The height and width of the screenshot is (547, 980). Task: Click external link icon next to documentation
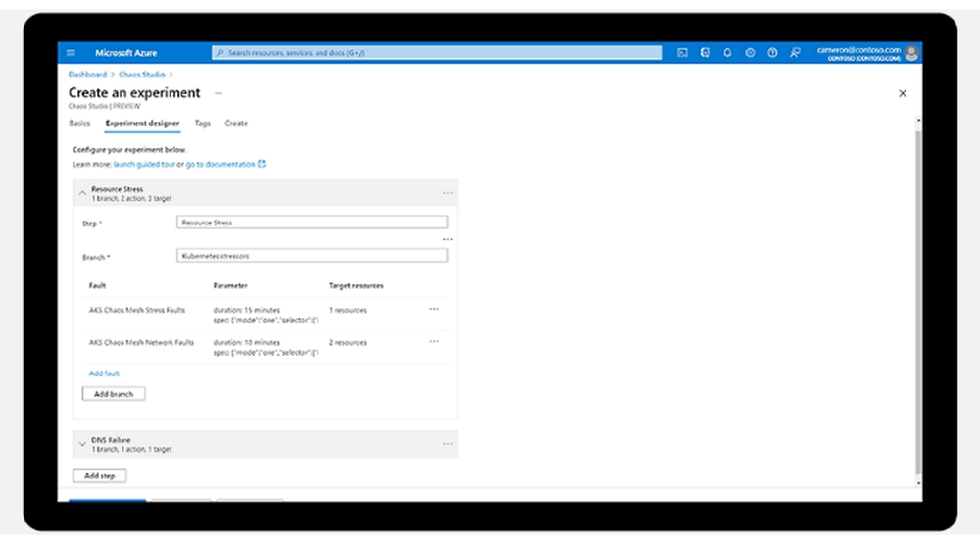[x=262, y=164]
